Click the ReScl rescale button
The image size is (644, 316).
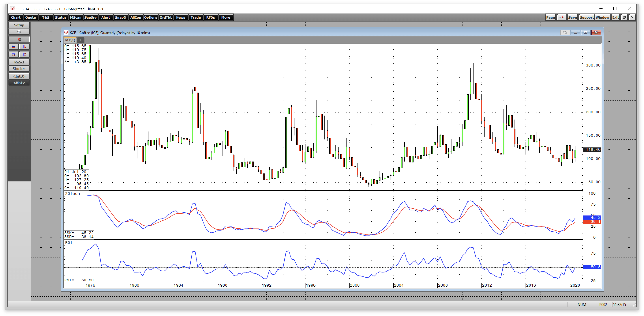(x=19, y=62)
